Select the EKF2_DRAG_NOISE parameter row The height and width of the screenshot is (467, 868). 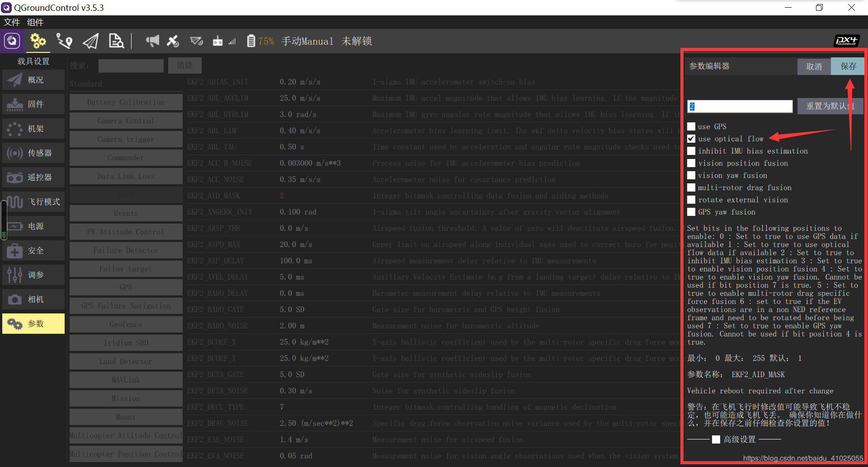[x=433, y=423]
